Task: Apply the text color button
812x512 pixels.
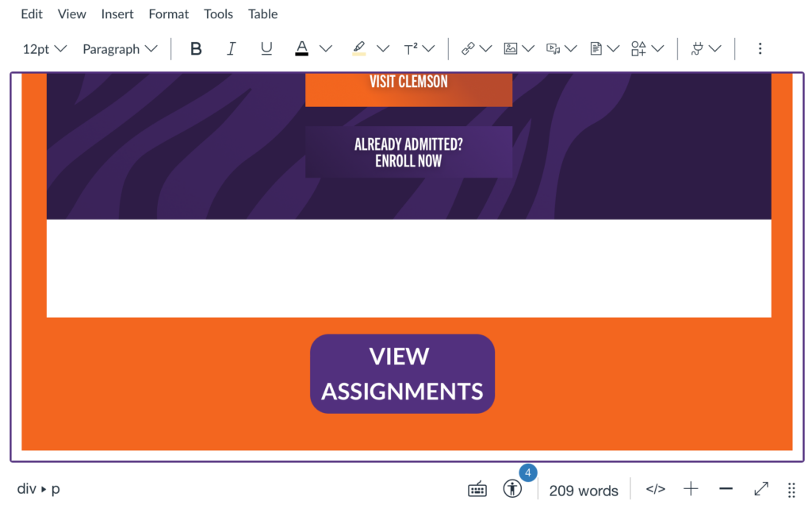Action: click(302, 48)
